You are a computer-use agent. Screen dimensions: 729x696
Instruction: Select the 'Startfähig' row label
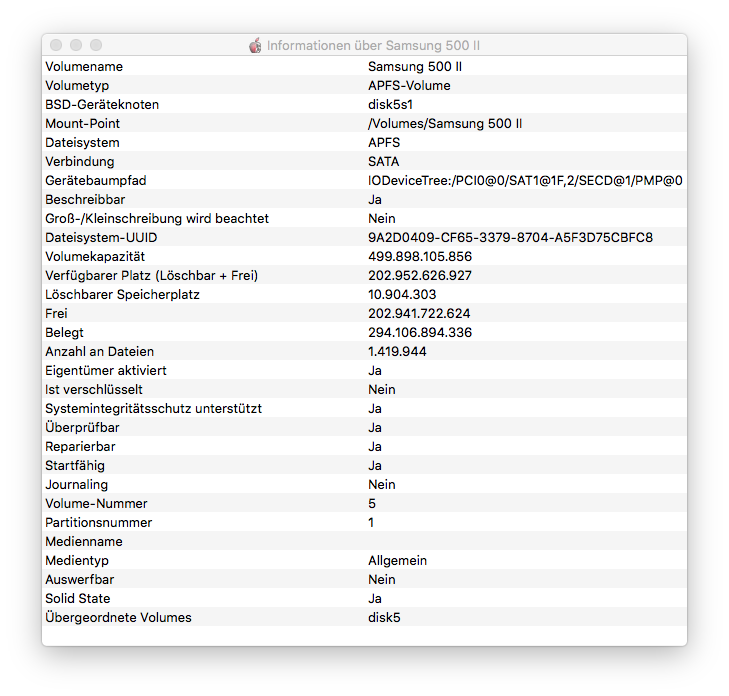point(75,466)
